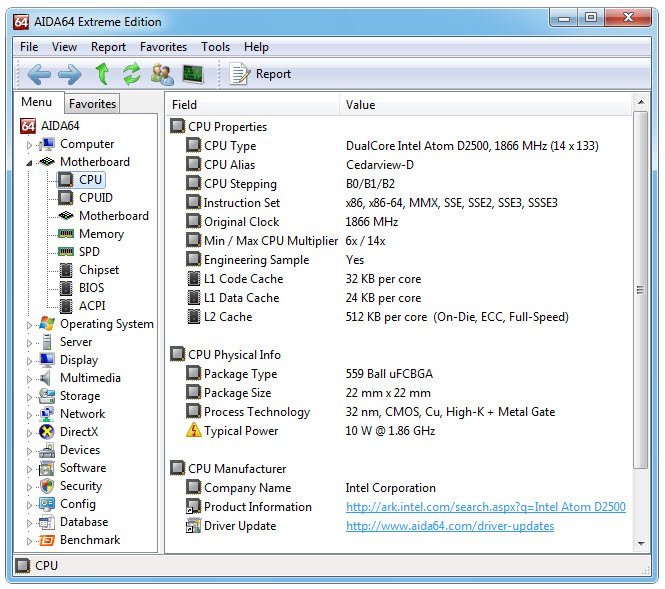Click the Storage drive icon
The height and width of the screenshot is (589, 665).
click(47, 396)
